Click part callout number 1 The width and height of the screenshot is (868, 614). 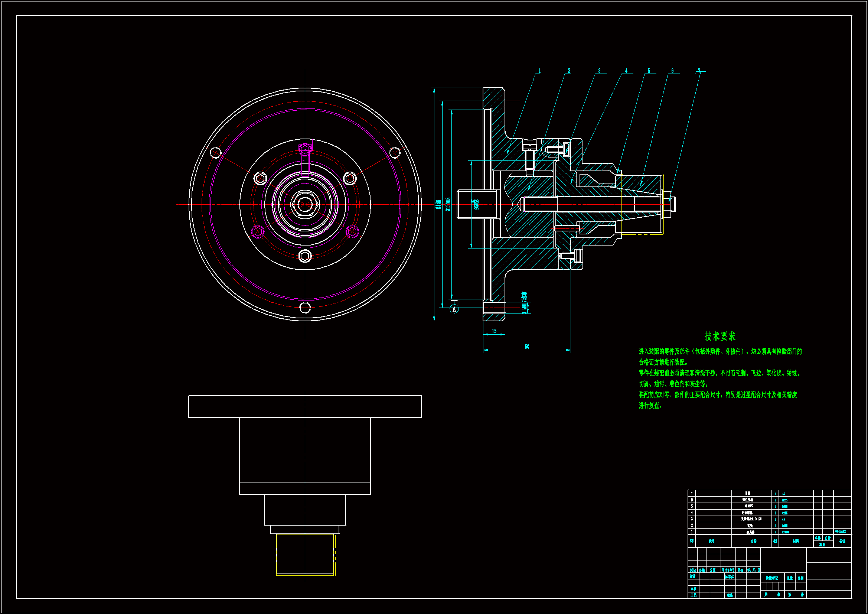(x=539, y=71)
